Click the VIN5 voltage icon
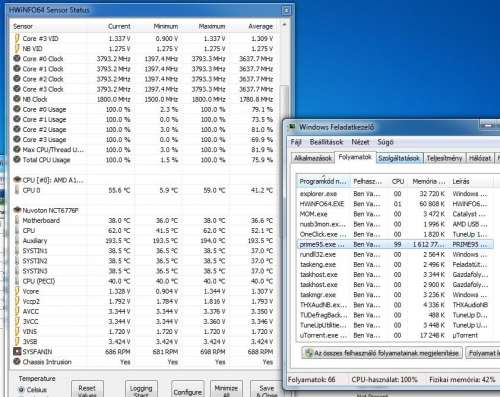500x397 pixels. 17,332
